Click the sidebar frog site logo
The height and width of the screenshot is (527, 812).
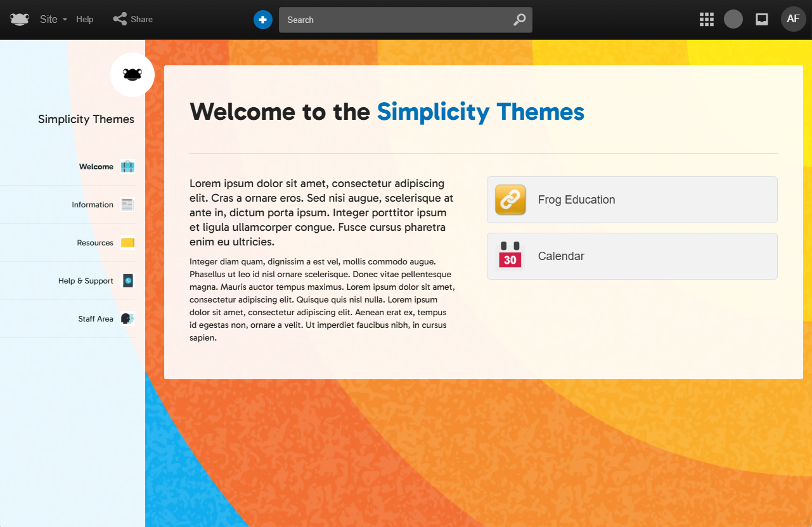pos(132,75)
